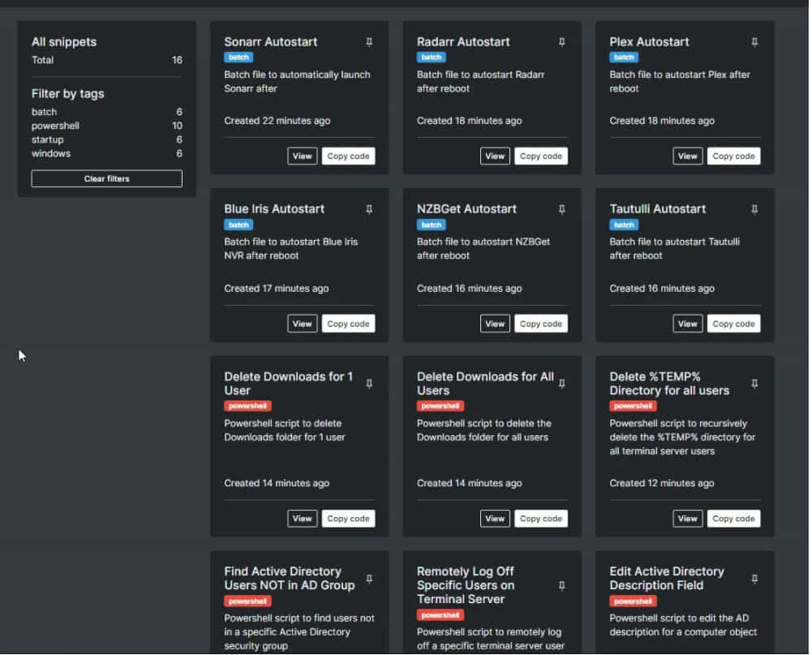Clear all active tag filters
Screen dimensions: 812x655
[106, 178]
